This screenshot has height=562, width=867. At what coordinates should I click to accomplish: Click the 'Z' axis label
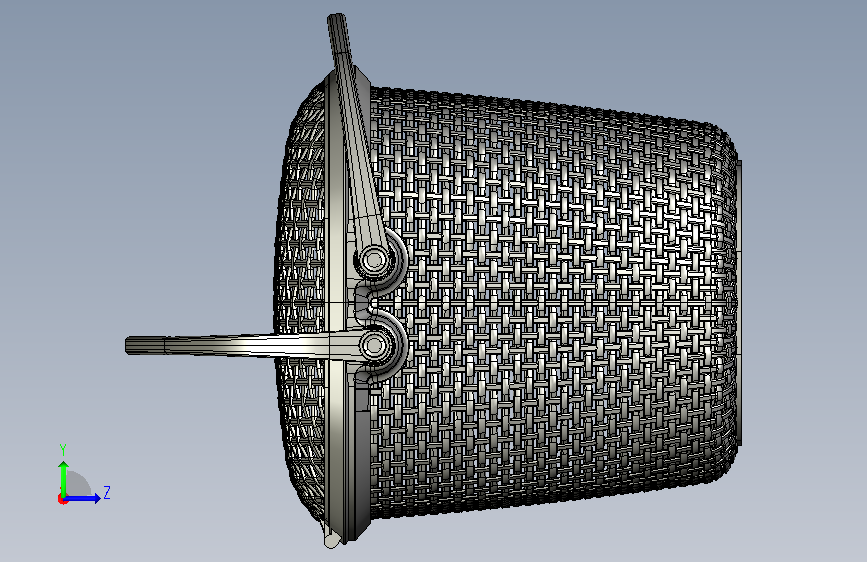click(107, 492)
